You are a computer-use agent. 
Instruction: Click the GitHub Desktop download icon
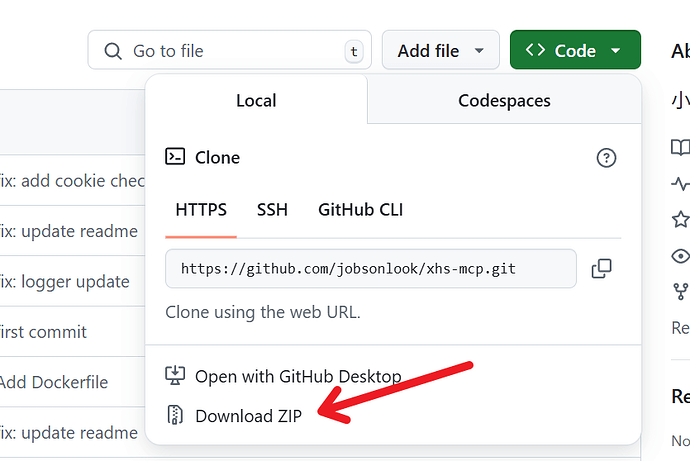[175, 376]
